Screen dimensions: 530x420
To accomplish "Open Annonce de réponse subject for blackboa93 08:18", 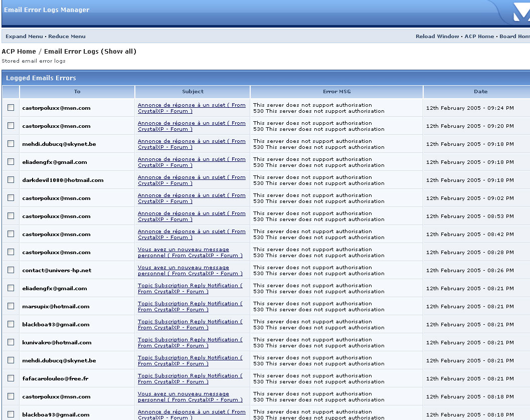I will (192, 414).
